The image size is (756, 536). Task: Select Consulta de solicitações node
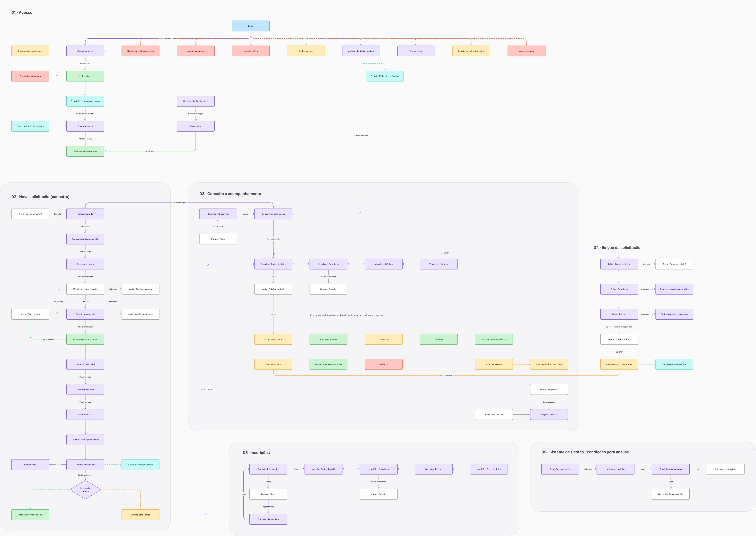(x=273, y=214)
